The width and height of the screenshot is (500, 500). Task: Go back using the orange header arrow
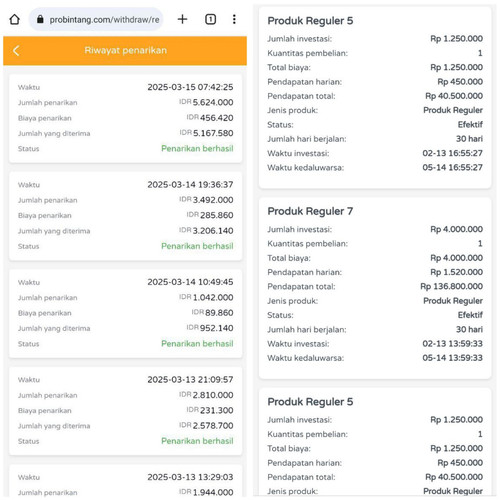coord(16,51)
